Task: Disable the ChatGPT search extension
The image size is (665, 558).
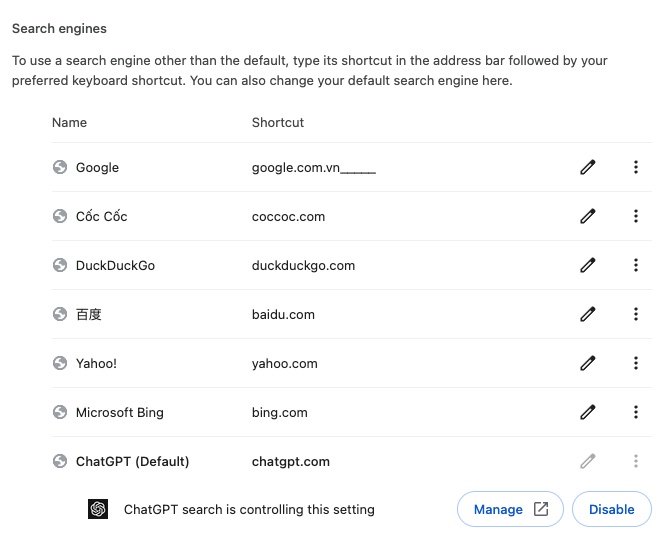Action: 611,509
